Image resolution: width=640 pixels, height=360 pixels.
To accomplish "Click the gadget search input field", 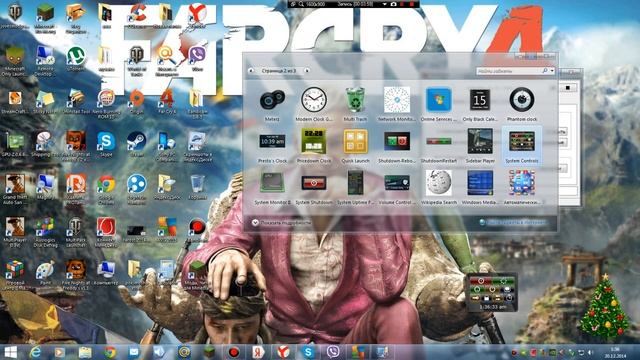I will pyautogui.click(x=509, y=71).
